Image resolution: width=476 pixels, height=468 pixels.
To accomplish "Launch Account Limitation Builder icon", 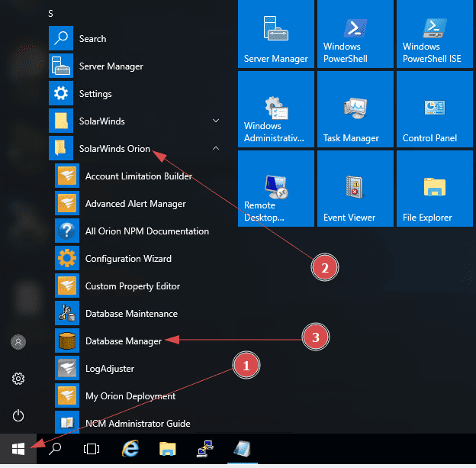I will coord(67,176).
